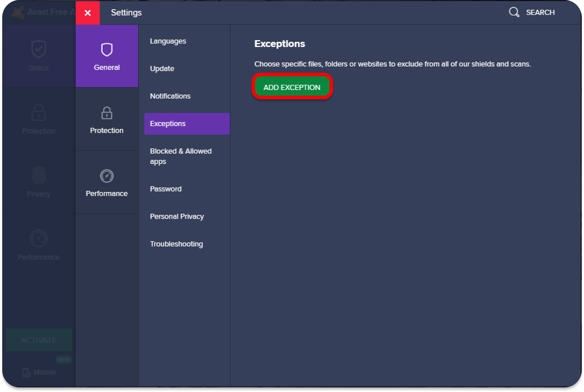Viewport: 584px width, 392px height.
Task: Open the Password settings
Action: 166,189
